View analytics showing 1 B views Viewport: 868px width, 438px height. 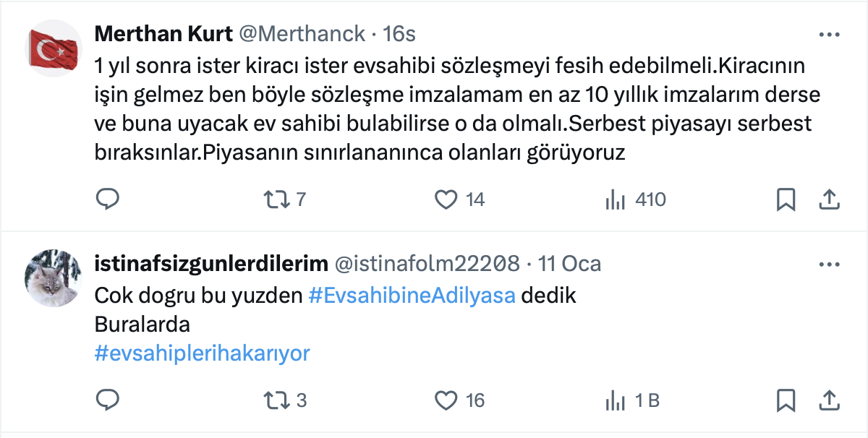[x=632, y=400]
